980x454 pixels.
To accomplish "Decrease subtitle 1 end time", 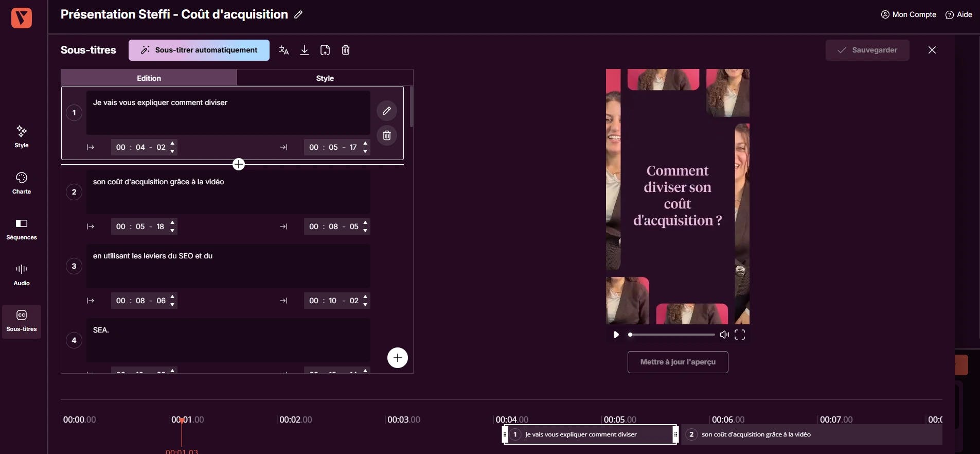I will [x=365, y=151].
